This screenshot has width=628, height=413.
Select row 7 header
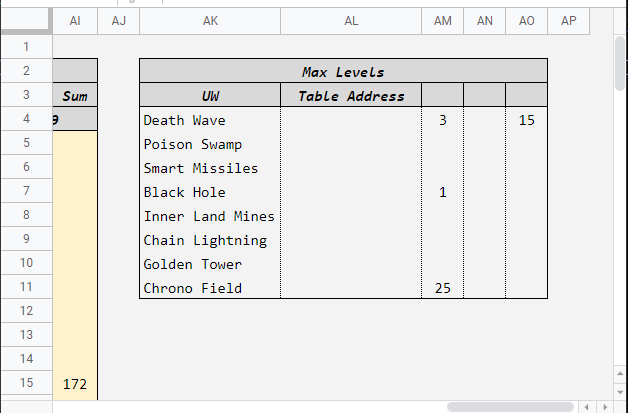tap(26, 191)
